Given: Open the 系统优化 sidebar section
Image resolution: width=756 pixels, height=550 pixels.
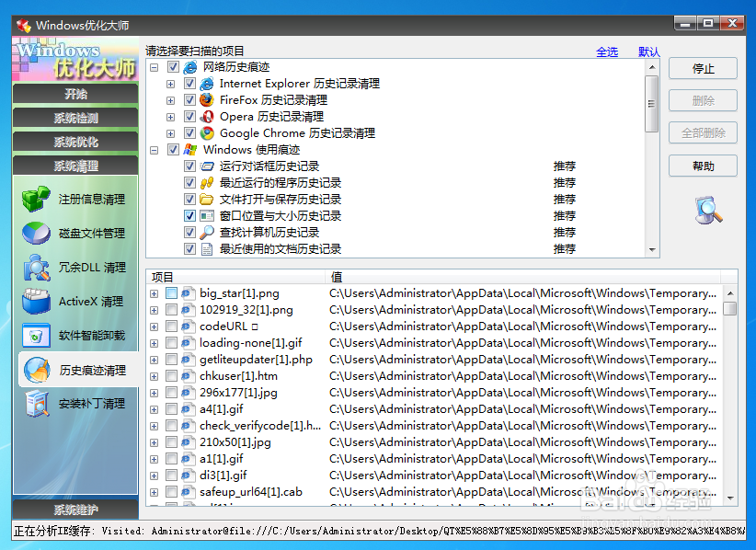Looking at the screenshot, I should [x=75, y=143].
